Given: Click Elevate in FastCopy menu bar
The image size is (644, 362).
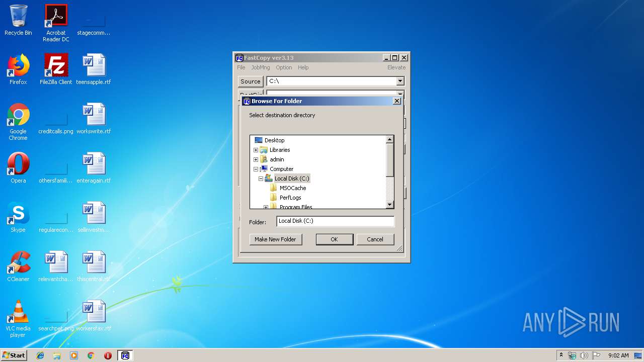Looking at the screenshot, I should (396, 67).
